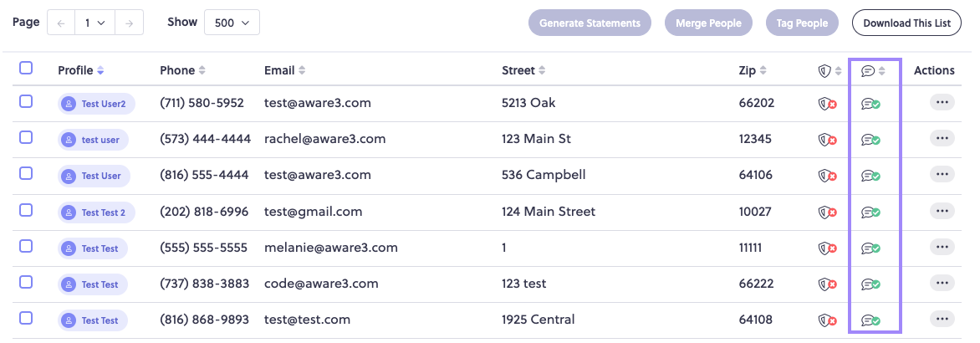The width and height of the screenshot is (980, 343).
Task: Open the actions menu for code@aware3.com row
Action: pyautogui.click(x=942, y=284)
